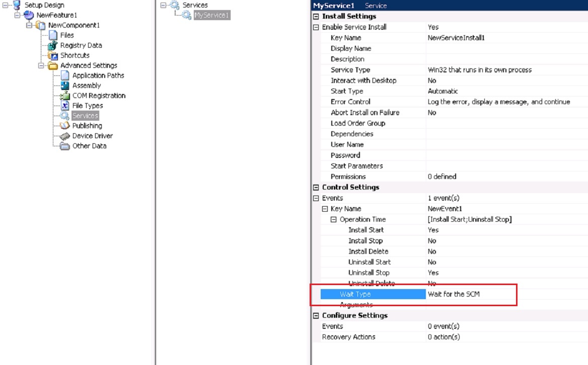Viewport: 588px width, 365px height.
Task: Toggle the Interact with Desktop value
Action: pyautogui.click(x=432, y=80)
